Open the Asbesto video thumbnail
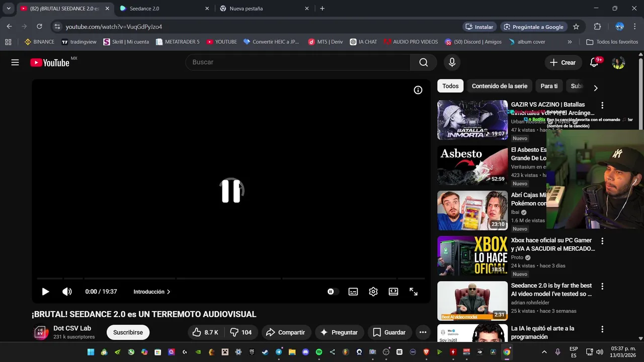 pos(472,165)
